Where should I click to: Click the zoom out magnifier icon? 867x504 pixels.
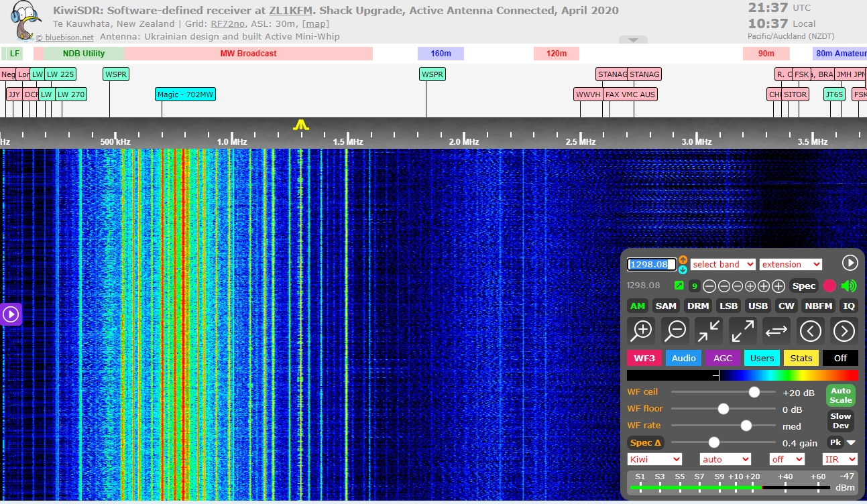pos(676,330)
